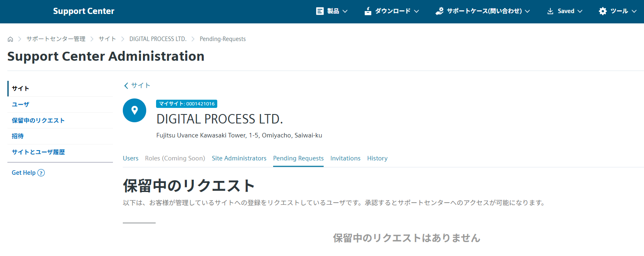Click the description text starting with 以下は
Viewport: 644px width, 256px height.
coord(334,203)
